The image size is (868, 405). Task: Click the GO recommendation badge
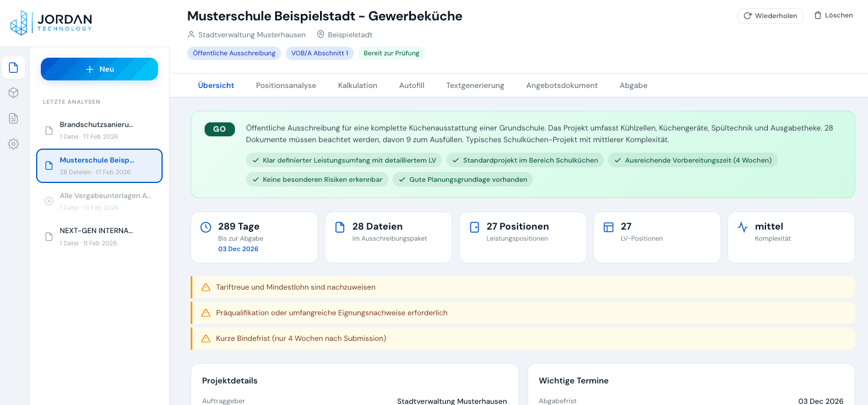[x=220, y=129]
